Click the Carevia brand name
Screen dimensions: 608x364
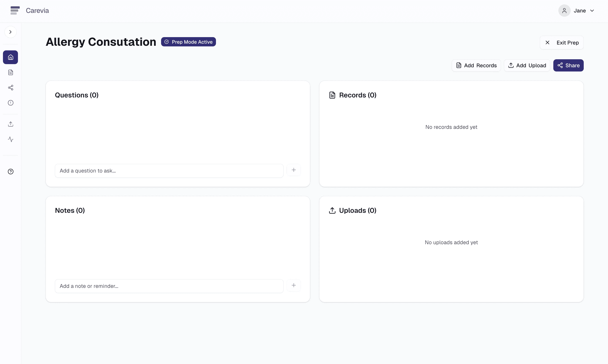(37, 11)
